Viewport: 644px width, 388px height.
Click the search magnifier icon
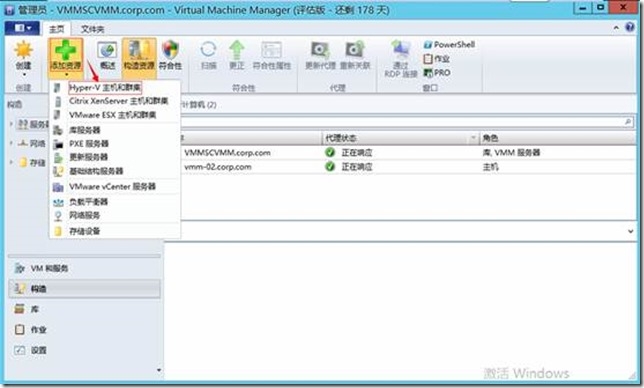click(x=628, y=122)
